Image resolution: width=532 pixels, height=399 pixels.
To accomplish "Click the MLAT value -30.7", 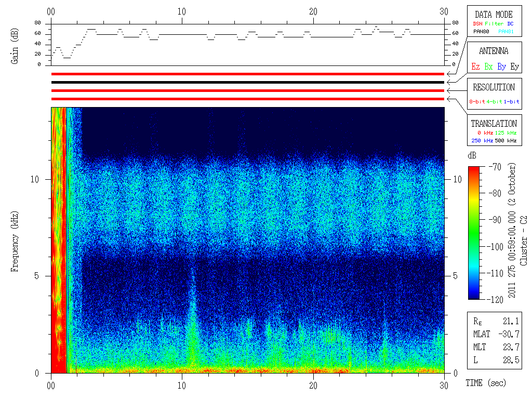I will click(x=509, y=334).
